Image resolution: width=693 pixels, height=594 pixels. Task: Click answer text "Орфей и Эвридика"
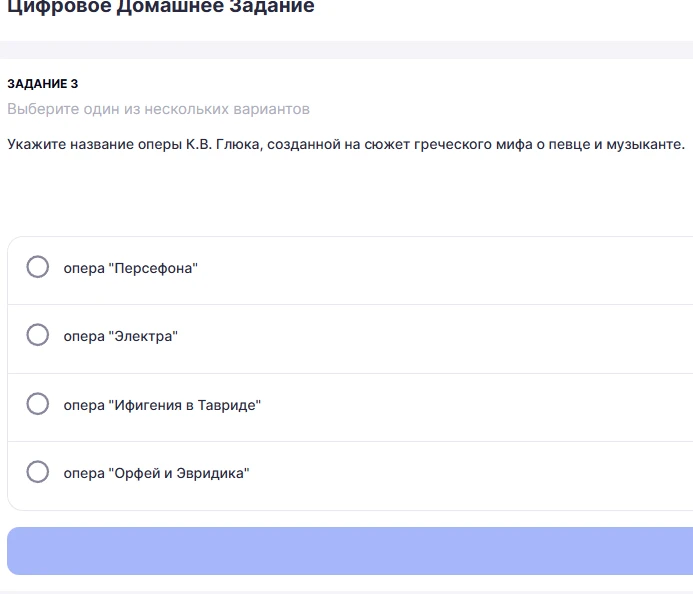point(156,473)
